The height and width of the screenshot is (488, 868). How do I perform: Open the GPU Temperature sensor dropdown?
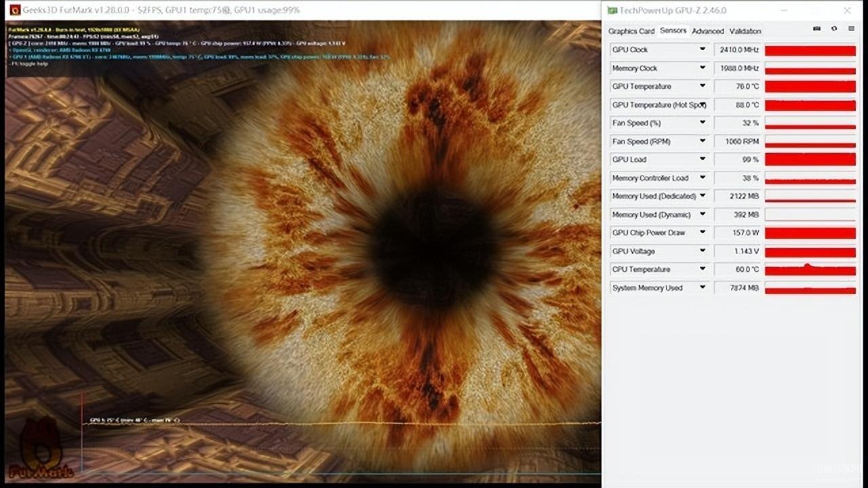[x=703, y=86]
